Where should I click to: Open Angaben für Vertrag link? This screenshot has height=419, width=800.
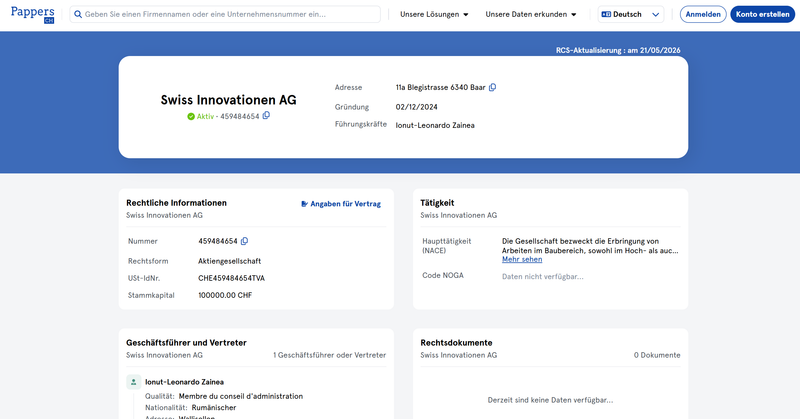coord(341,204)
